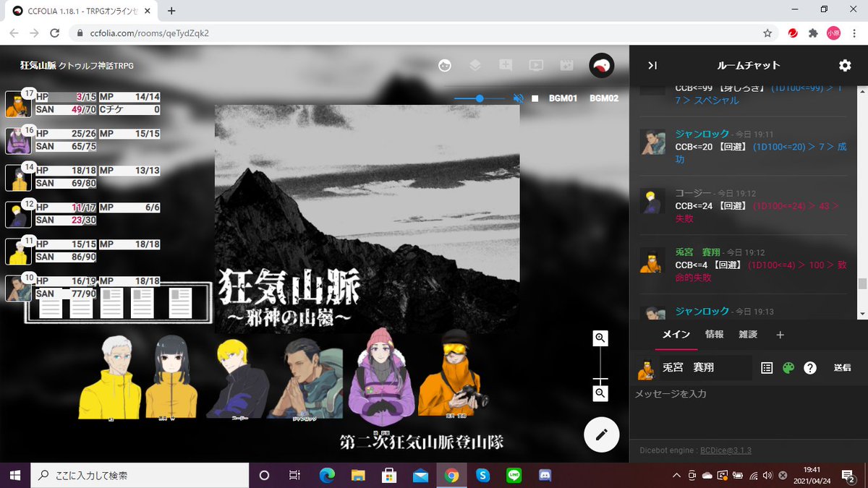Click the HP 3/15 status bar

66,97
